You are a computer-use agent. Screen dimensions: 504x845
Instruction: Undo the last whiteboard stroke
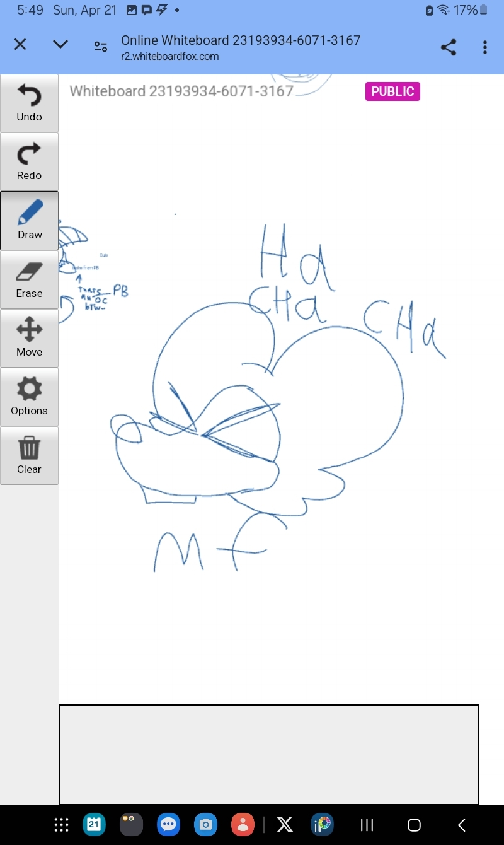(29, 103)
